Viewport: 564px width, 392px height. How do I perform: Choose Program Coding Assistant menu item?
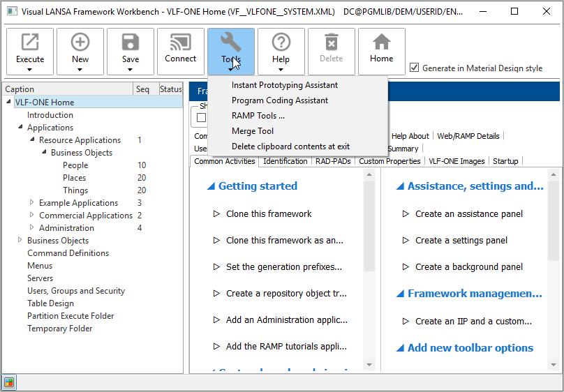(x=297, y=100)
